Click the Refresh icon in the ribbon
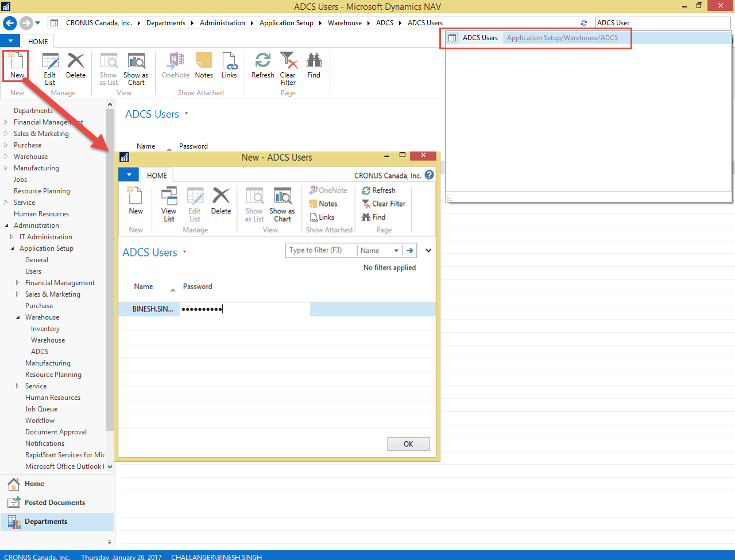Screen dimensions: 735x560 click(x=262, y=63)
